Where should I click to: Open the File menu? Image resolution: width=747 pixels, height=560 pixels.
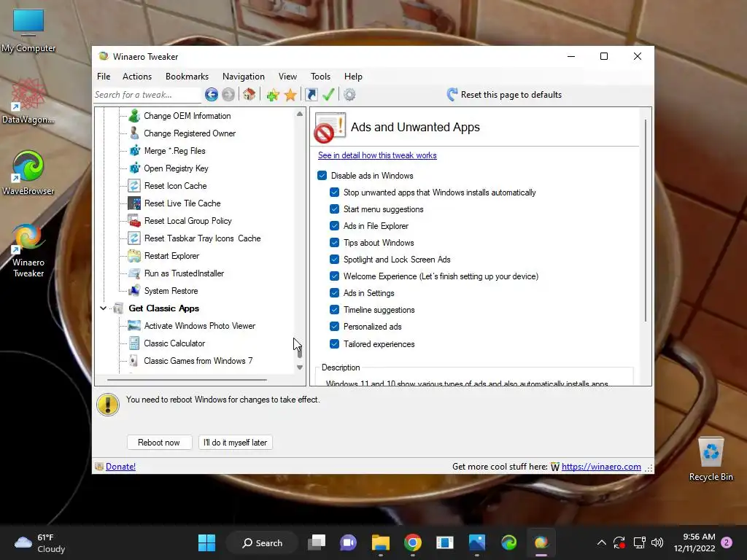(x=104, y=76)
